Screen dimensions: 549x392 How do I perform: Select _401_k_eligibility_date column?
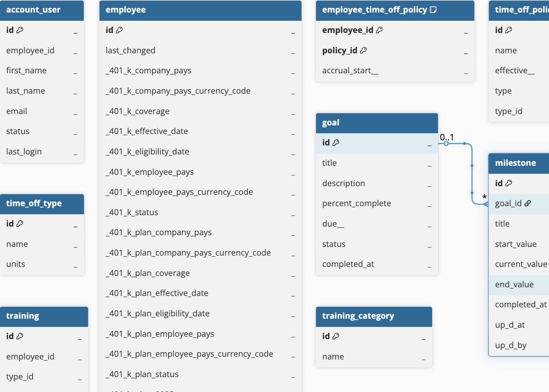point(200,152)
